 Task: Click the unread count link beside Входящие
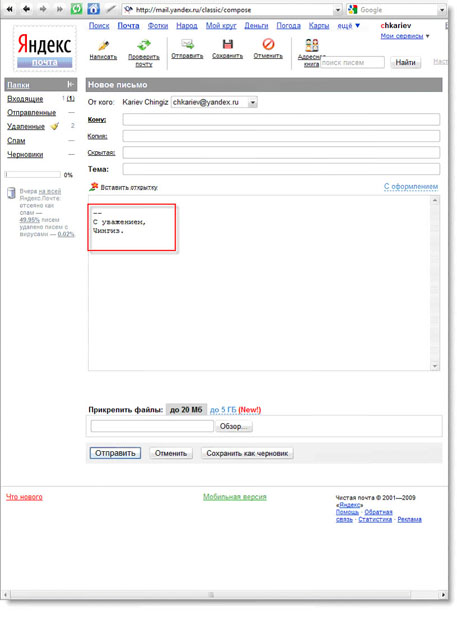(x=70, y=98)
